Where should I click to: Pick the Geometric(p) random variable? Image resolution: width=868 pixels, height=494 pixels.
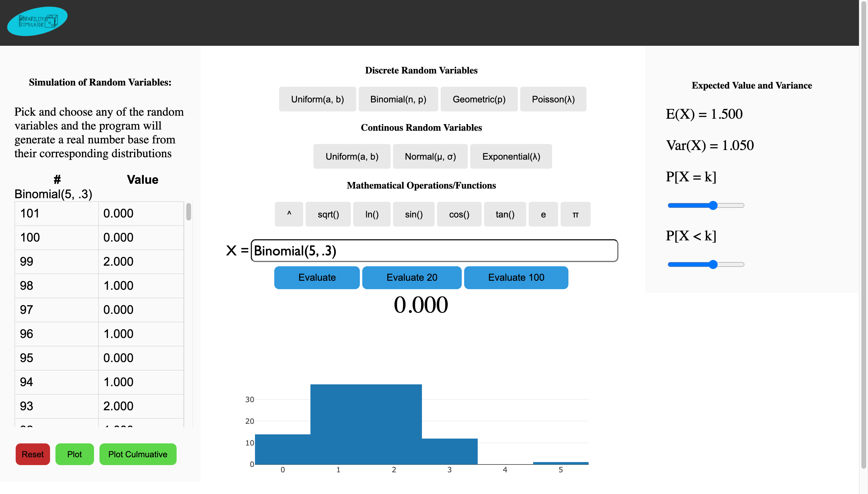point(479,99)
